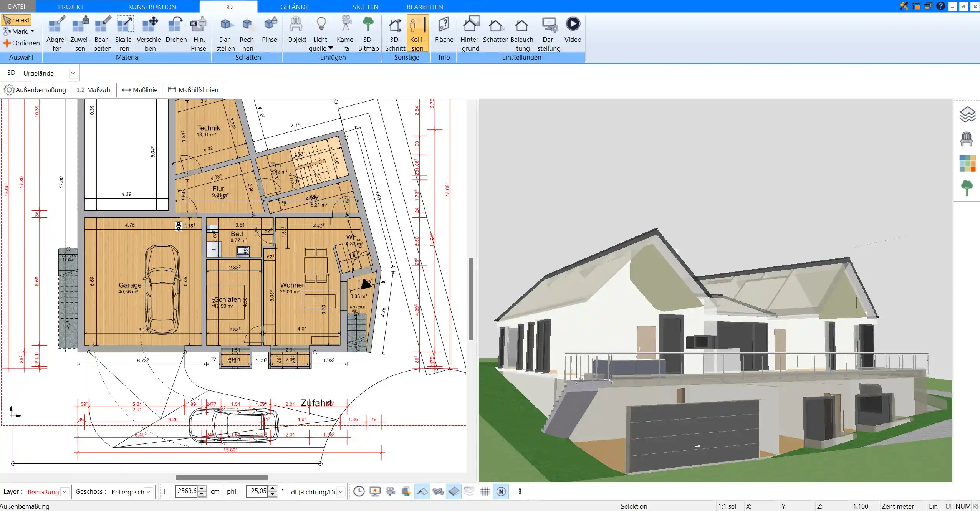The image size is (980, 511).
Task: Click the film camera icon in bottom toolbar
Action: click(x=391, y=491)
